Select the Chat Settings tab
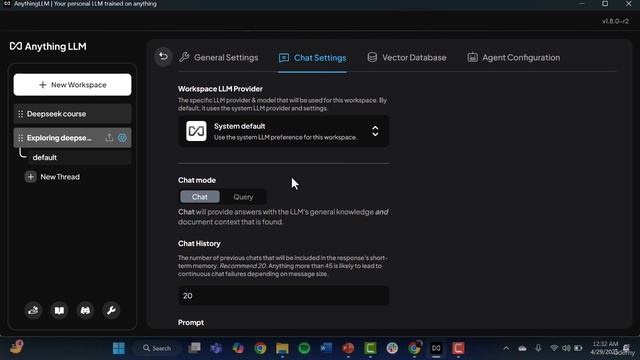Viewport: 640px width, 360px height. click(312, 58)
